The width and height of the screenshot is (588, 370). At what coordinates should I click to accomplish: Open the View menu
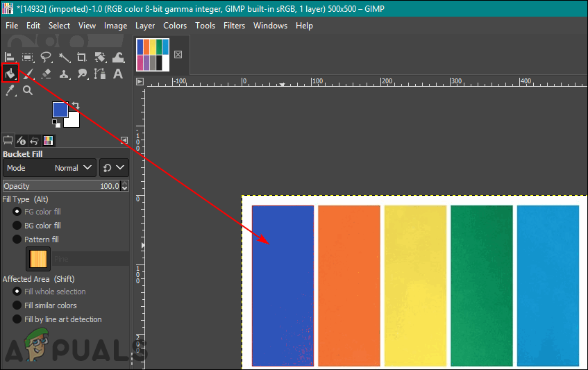pyautogui.click(x=87, y=26)
